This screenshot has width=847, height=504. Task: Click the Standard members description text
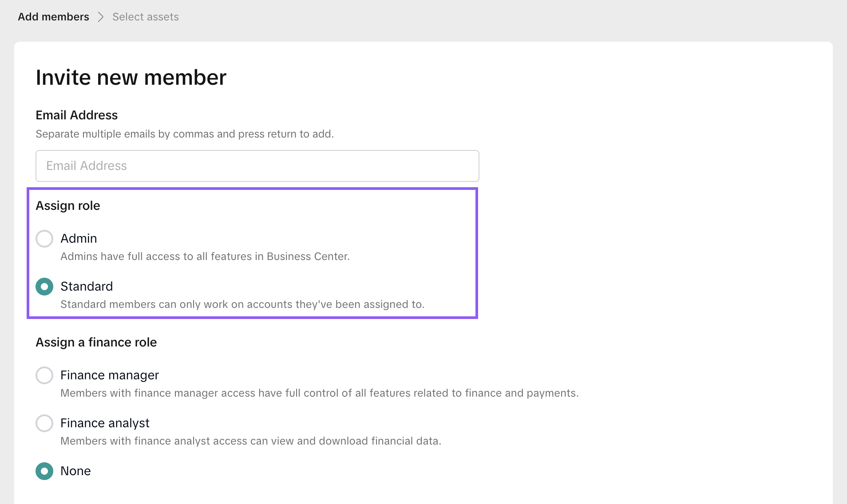pos(242,304)
